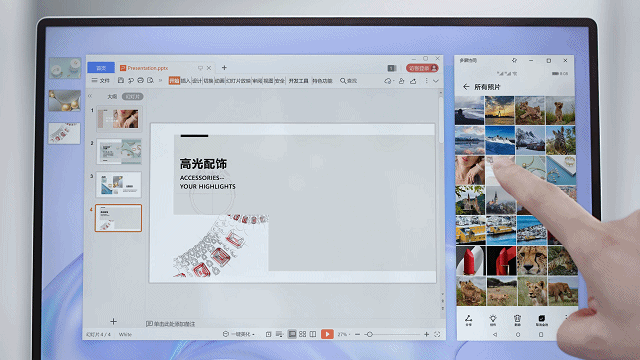Select the normal view mode button in the status bar

(x=292, y=334)
